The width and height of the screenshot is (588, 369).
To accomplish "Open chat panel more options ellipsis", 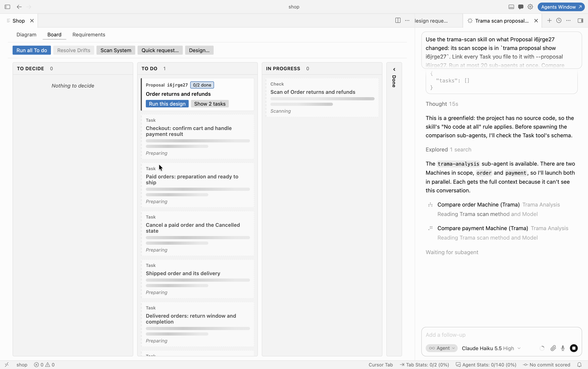I will pos(568,20).
